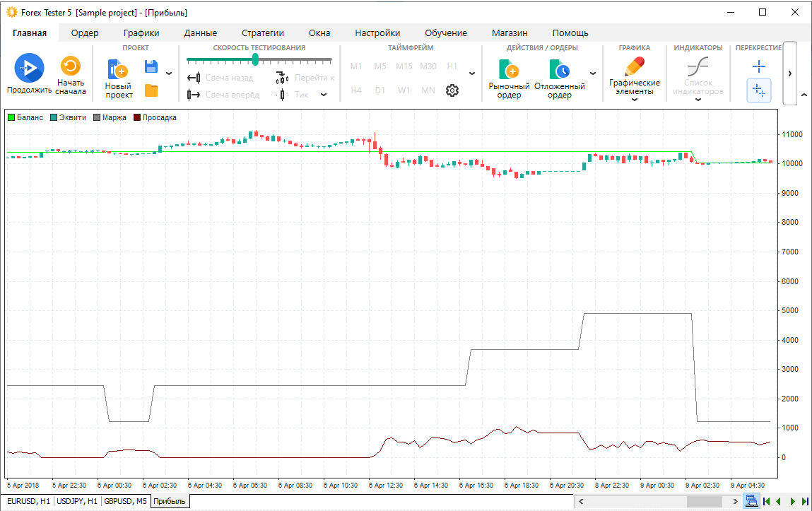The width and height of the screenshot is (812, 511).
Task: Switch to the USDJPY, H1 chart tab
Action: (x=77, y=502)
